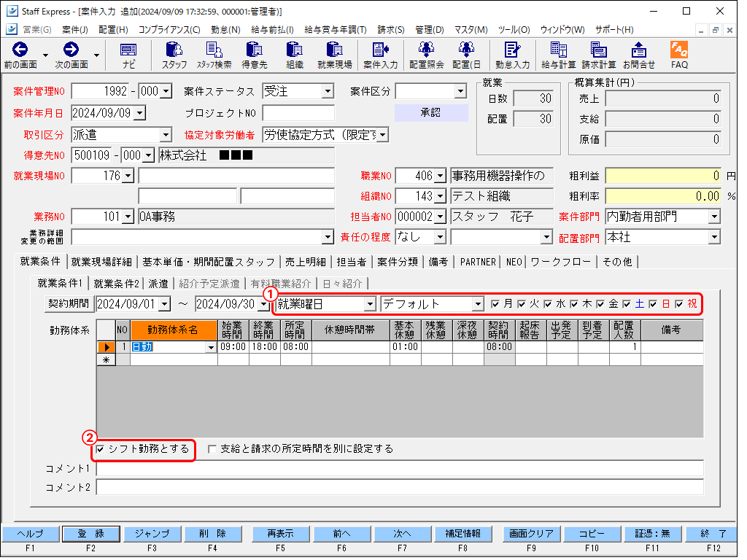Open the 案件区分 dropdown
747x560 pixels.
click(x=460, y=91)
